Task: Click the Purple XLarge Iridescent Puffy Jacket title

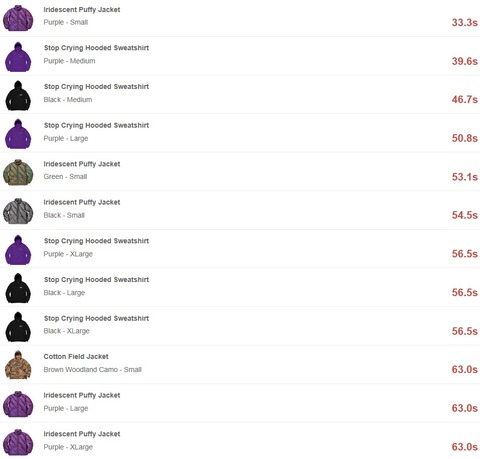Action: tap(82, 434)
